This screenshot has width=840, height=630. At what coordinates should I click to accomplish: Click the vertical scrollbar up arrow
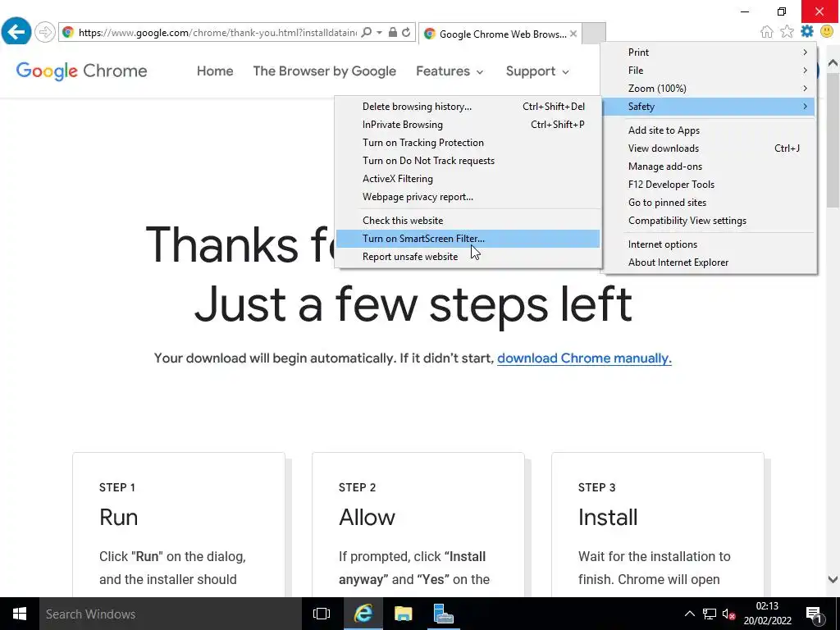[x=833, y=63]
